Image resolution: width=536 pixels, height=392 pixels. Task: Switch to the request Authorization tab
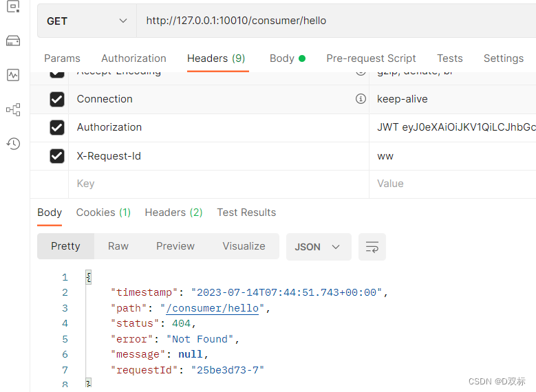coord(133,58)
